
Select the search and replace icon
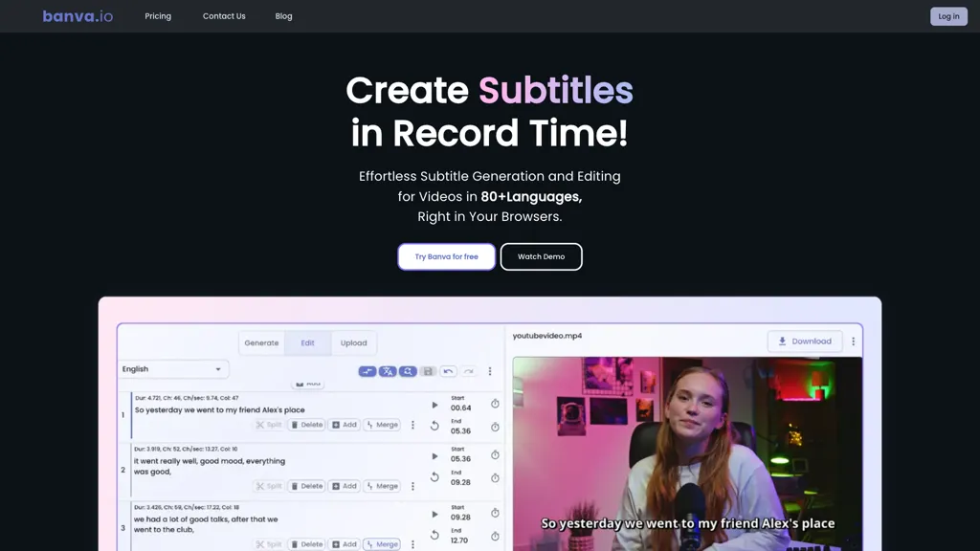pos(406,370)
